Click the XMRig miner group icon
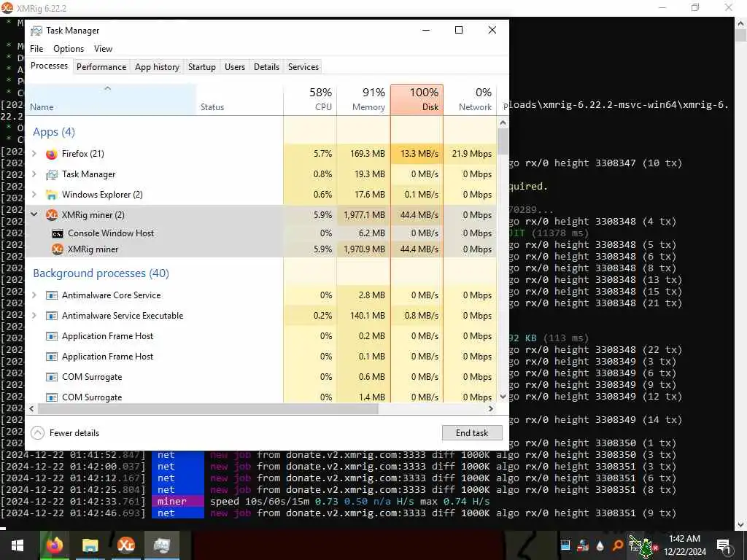This screenshot has height=560, width=747. [52, 215]
